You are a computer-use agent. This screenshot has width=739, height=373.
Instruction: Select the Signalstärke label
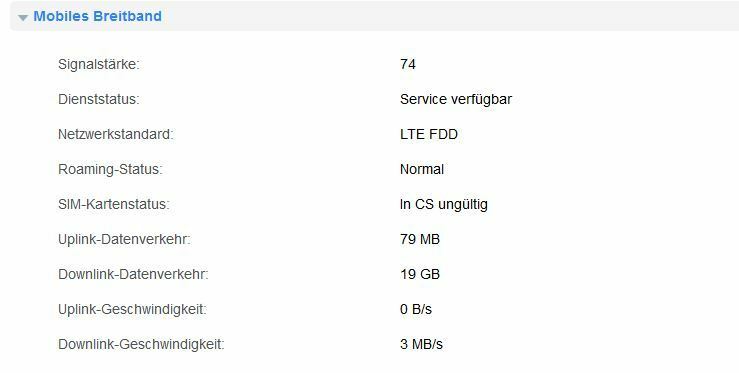pos(99,64)
